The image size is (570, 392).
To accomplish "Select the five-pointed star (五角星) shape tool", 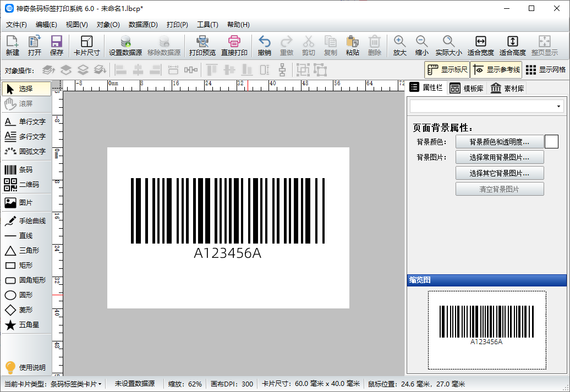I will point(26,325).
